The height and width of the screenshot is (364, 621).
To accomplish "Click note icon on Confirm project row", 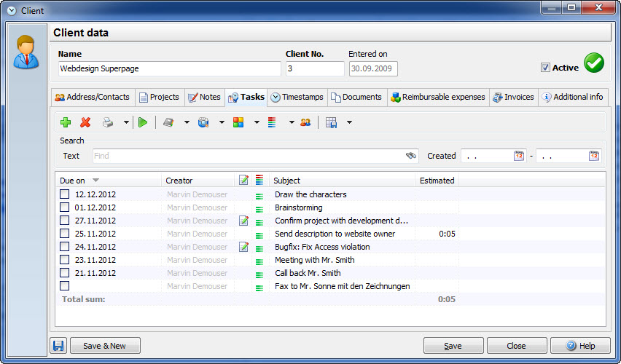I will pos(243,221).
